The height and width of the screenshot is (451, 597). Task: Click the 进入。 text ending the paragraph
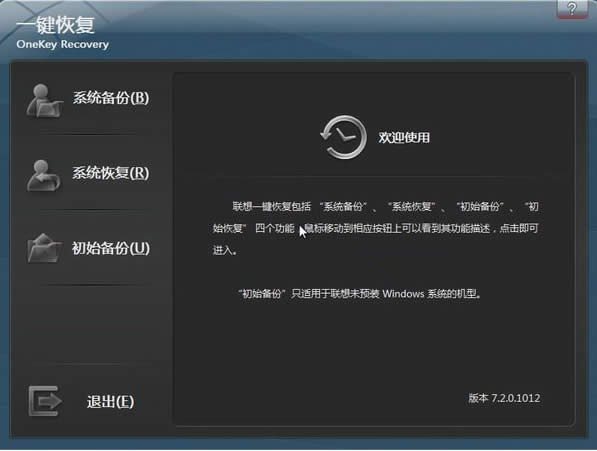pyautogui.click(x=225, y=250)
